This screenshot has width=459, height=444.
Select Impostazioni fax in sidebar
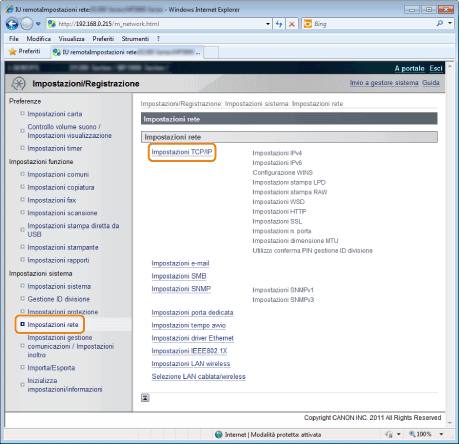(52, 200)
